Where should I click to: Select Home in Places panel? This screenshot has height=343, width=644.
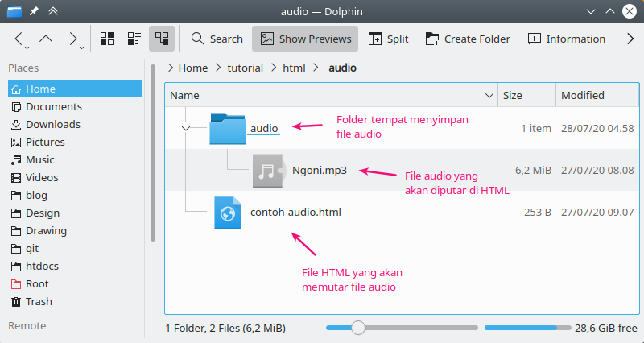[75, 89]
